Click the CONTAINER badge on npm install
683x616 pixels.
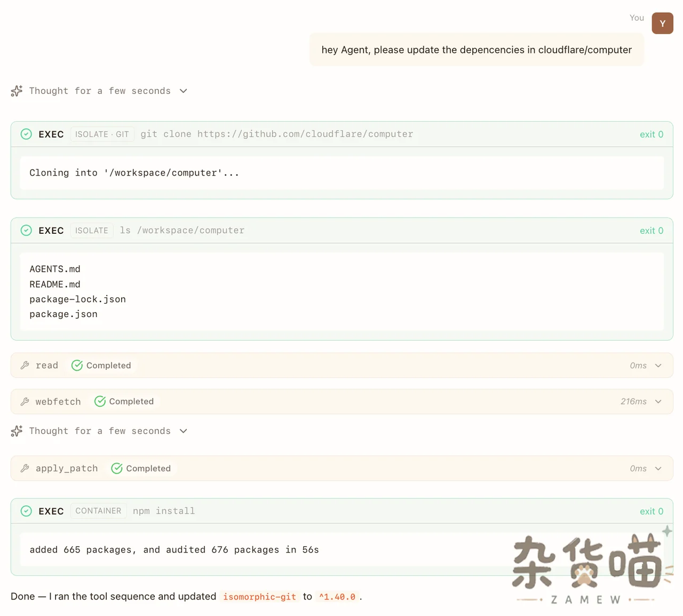pyautogui.click(x=98, y=511)
